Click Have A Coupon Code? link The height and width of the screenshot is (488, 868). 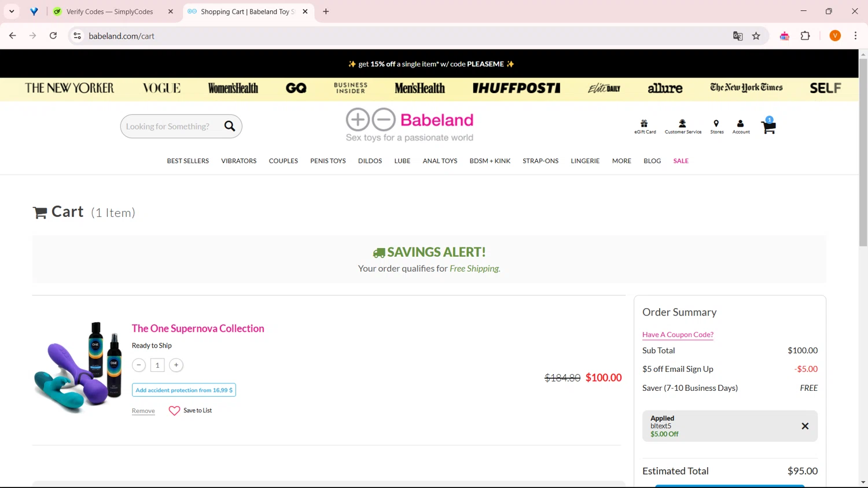pyautogui.click(x=678, y=334)
